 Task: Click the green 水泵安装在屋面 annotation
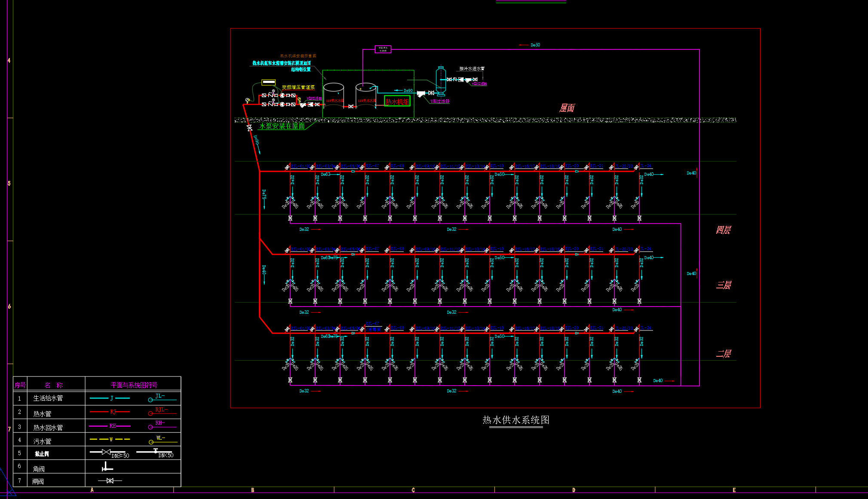[282, 126]
